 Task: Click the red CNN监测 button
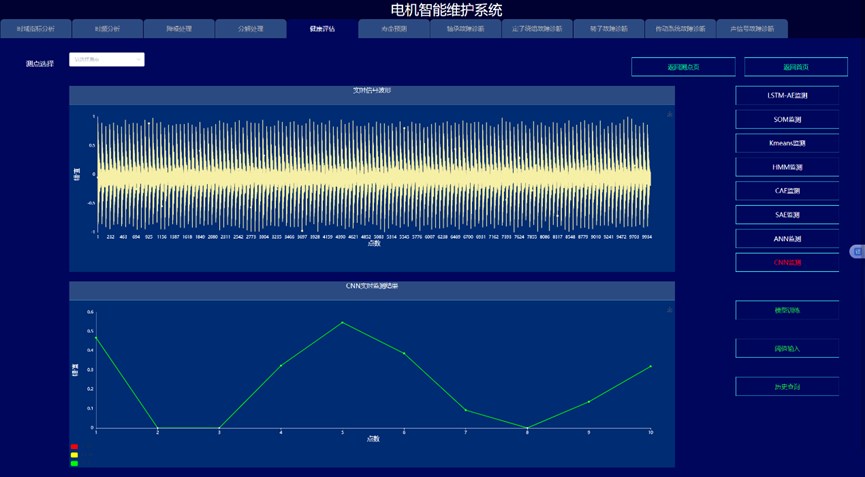click(x=787, y=263)
